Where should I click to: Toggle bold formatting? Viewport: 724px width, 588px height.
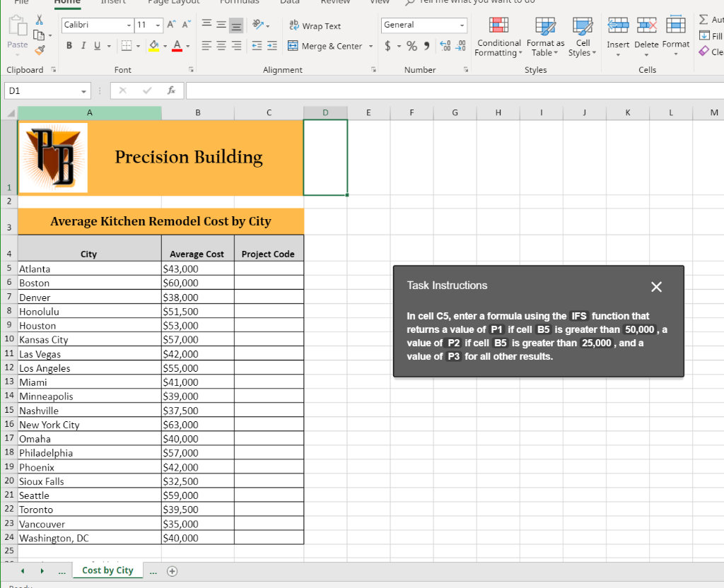tap(69, 45)
